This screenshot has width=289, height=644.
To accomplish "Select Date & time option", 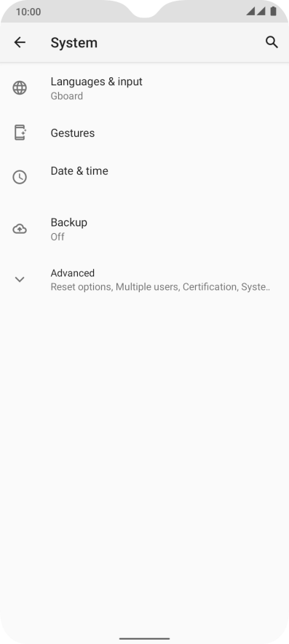I will [x=144, y=177].
